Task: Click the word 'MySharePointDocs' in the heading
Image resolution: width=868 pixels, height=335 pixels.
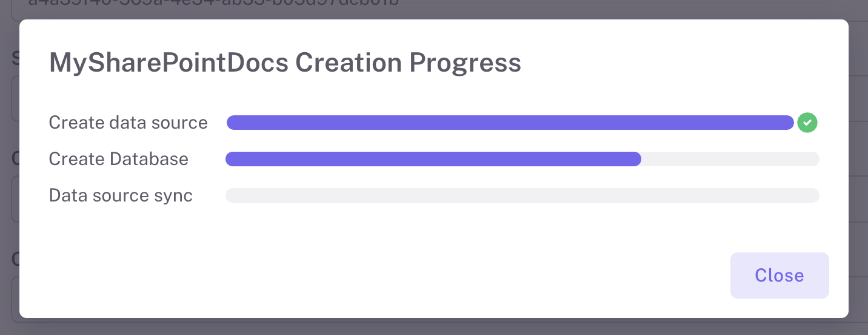Action: pos(169,63)
